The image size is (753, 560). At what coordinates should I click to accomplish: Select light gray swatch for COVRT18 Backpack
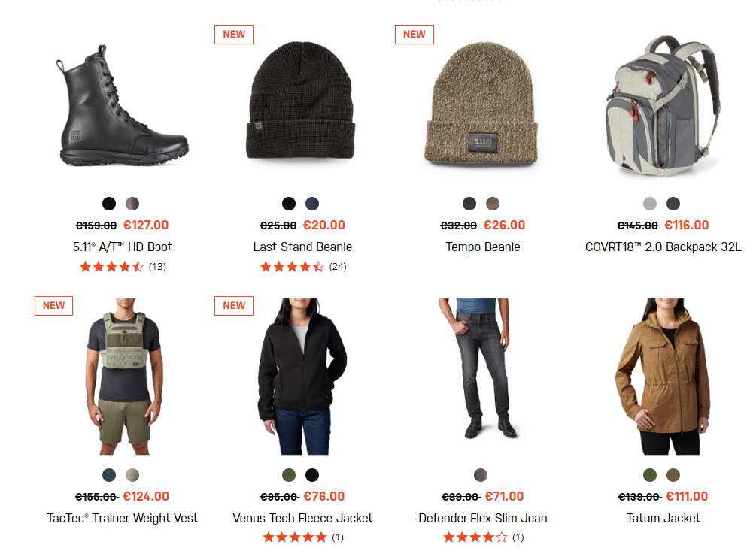[x=650, y=204]
